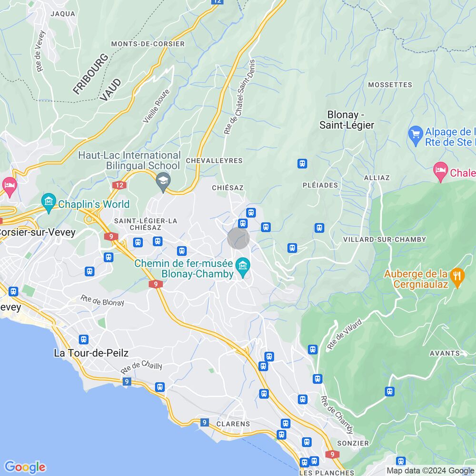Click the gray circular location marker
The height and width of the screenshot is (476, 476).
click(238, 238)
